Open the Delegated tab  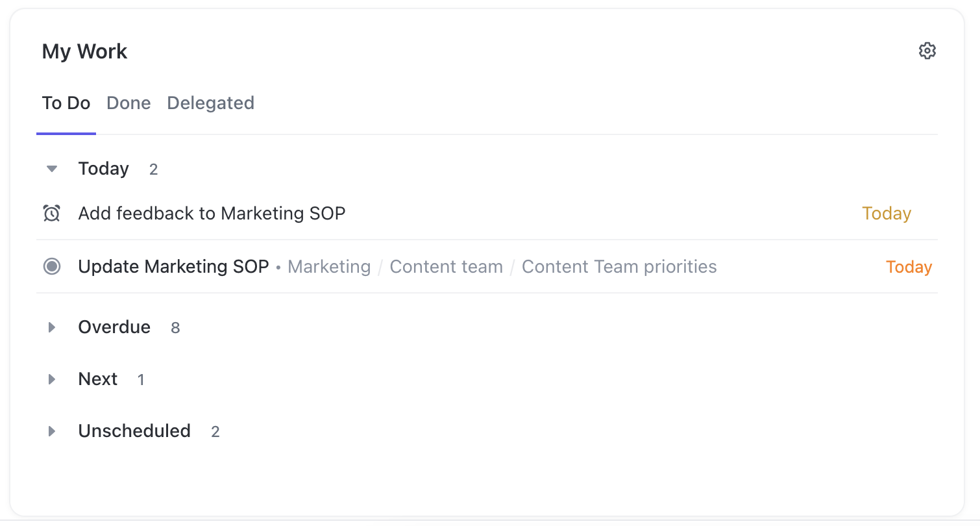[x=210, y=103]
